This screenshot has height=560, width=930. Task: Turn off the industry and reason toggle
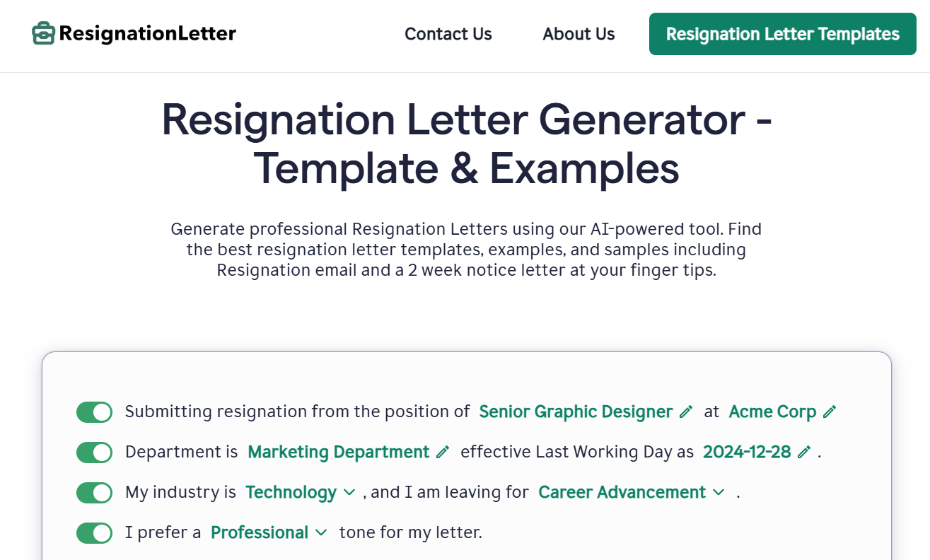[x=95, y=493]
